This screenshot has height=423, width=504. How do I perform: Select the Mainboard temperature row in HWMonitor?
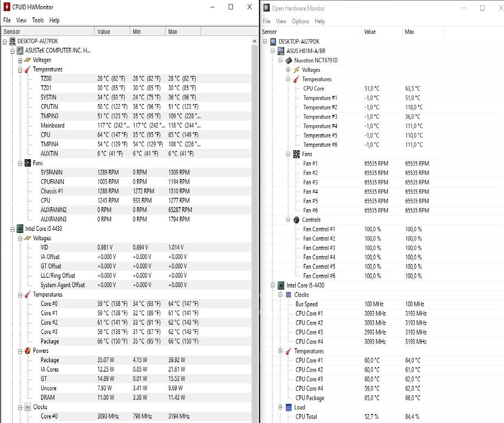pyautogui.click(x=126, y=126)
